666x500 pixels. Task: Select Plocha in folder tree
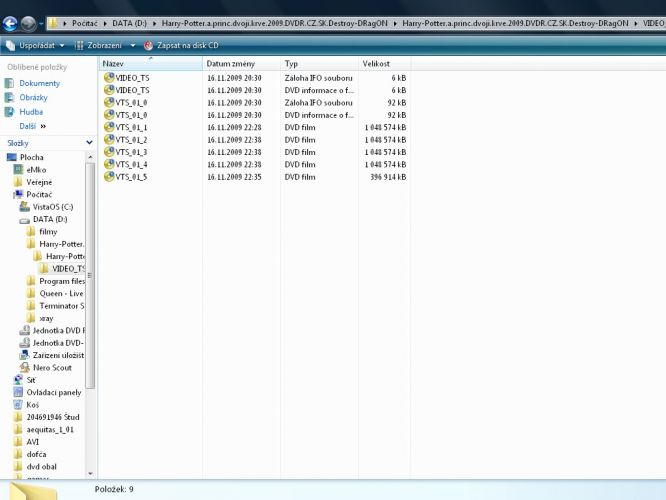(31, 157)
